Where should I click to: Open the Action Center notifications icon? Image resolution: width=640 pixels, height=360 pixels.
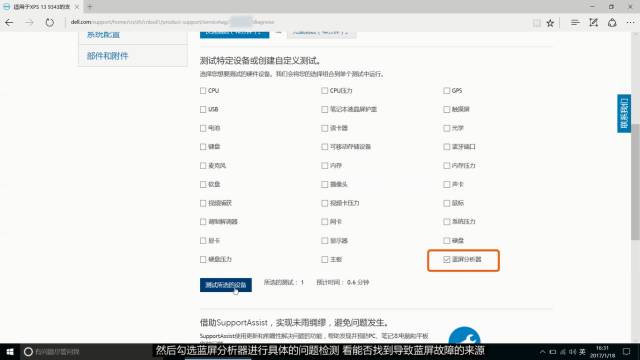click(627, 351)
